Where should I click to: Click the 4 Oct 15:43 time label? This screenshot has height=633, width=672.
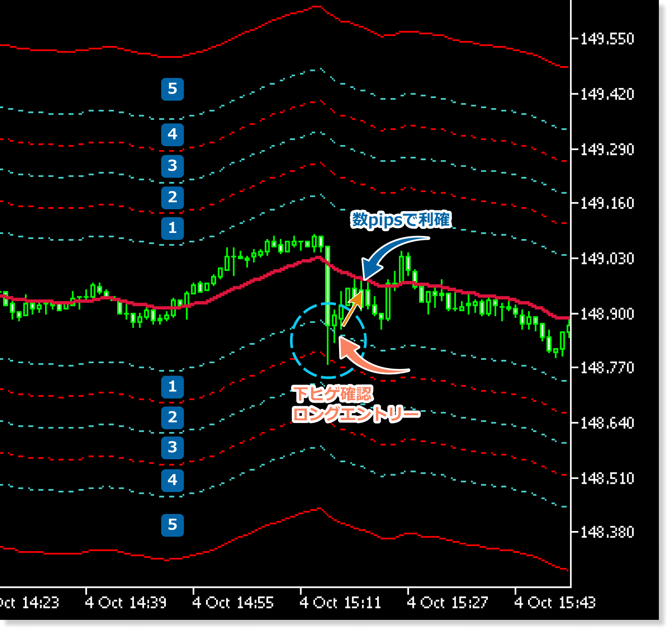(555, 603)
